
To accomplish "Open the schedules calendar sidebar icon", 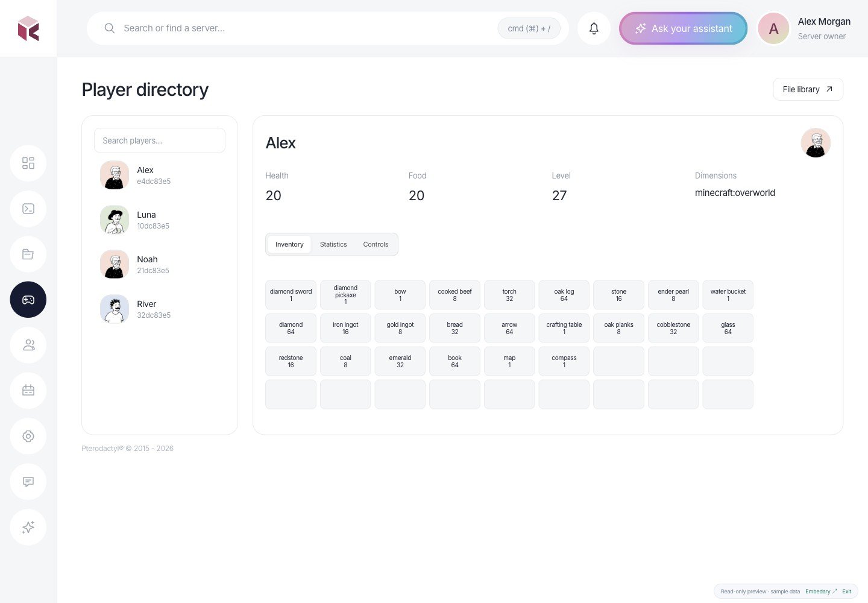I will [28, 391].
